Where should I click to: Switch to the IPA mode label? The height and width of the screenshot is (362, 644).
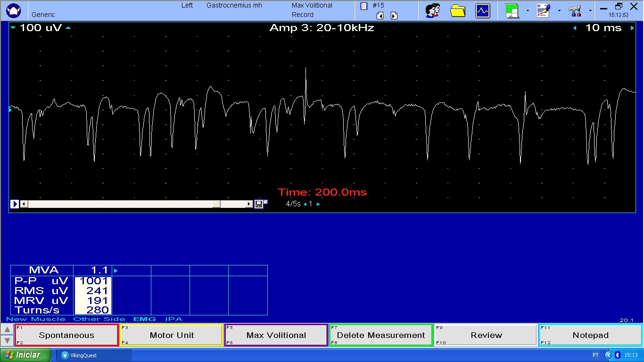(x=173, y=319)
